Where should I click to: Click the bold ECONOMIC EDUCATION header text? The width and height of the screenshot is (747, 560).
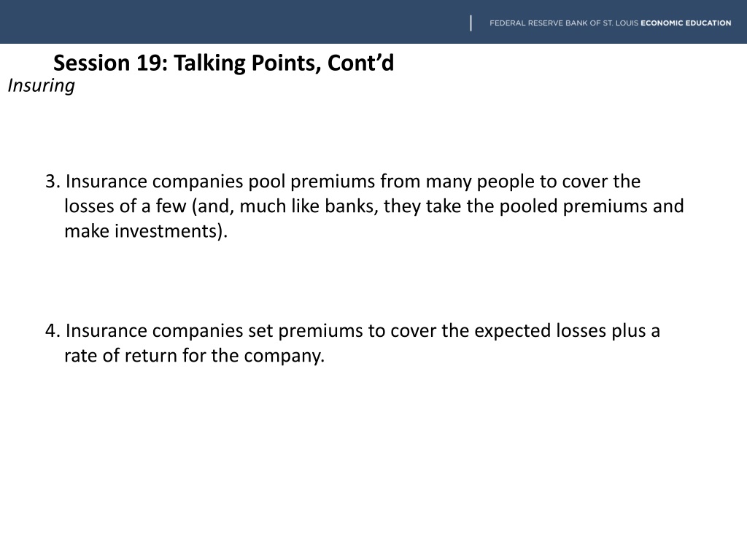tap(686, 23)
